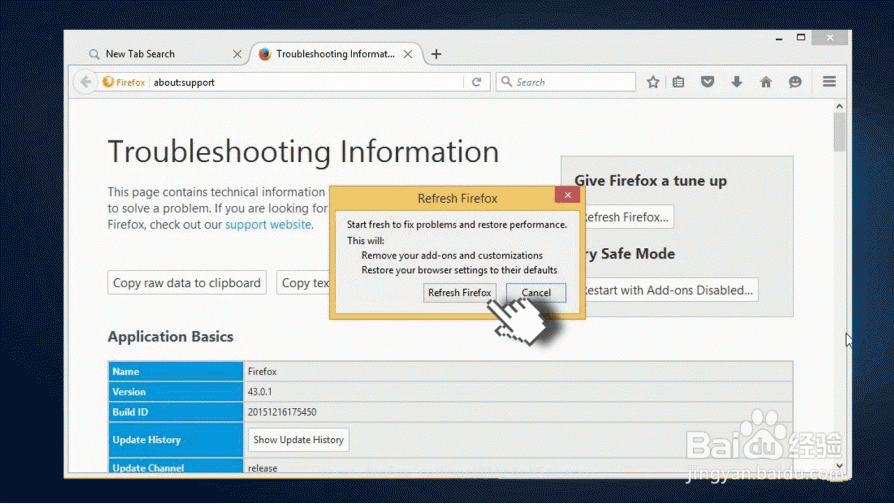
Task: Reload the page with the refresh icon
Action: pyautogui.click(x=477, y=82)
